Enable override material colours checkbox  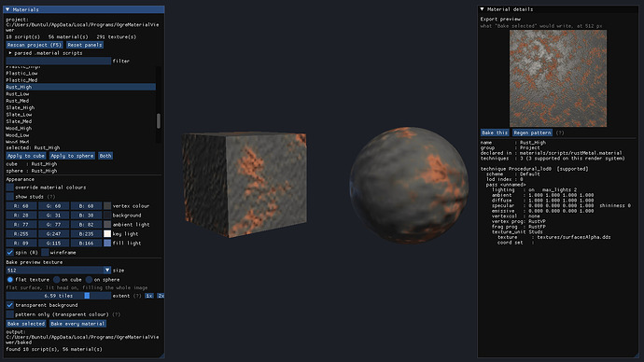tap(10, 188)
